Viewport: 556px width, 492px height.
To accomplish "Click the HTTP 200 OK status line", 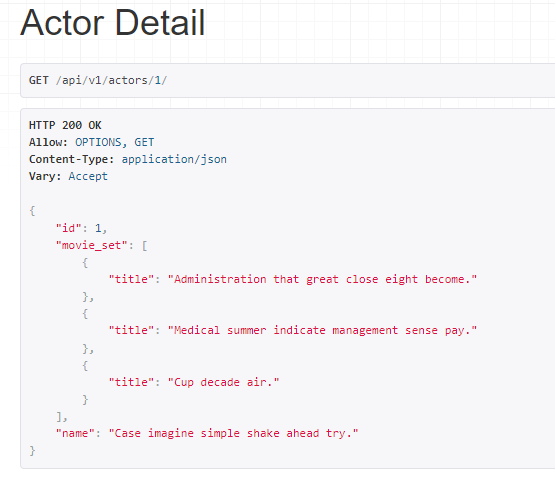I will 65,125.
